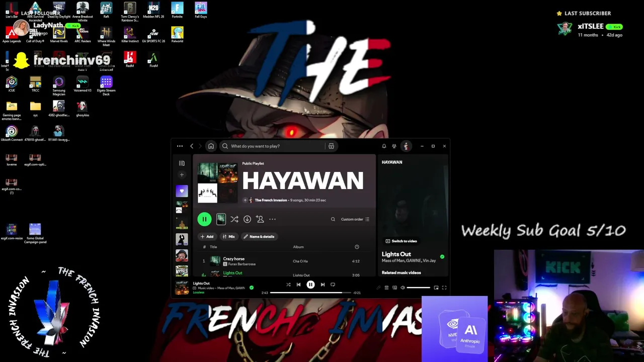Select the RedM desktop shortcut
The image size is (644, 362).
pos(130,60)
